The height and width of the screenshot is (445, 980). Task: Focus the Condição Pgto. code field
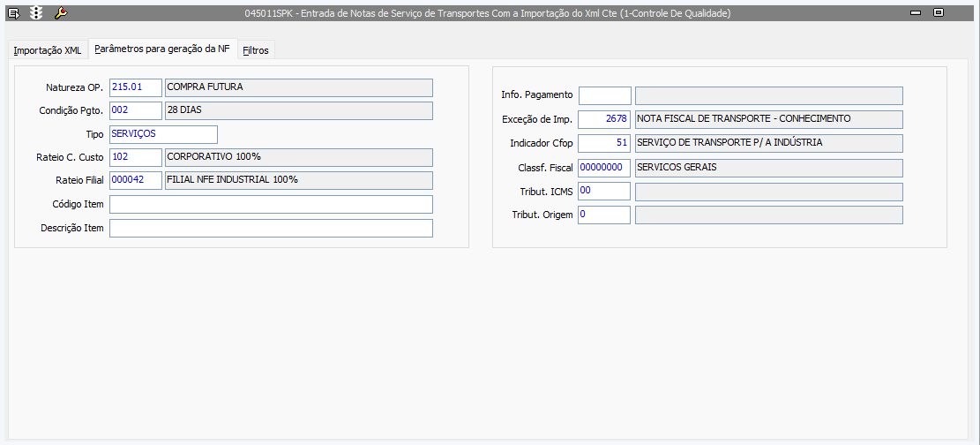[x=136, y=110]
